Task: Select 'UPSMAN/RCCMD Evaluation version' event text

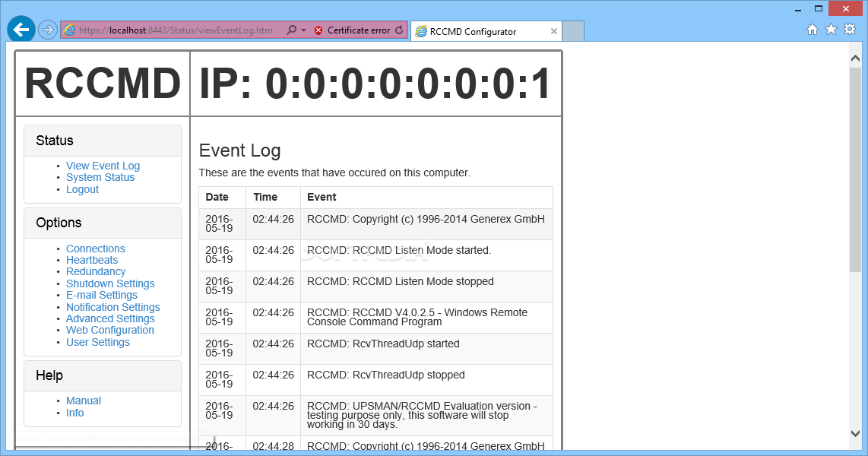Action: pos(422,415)
